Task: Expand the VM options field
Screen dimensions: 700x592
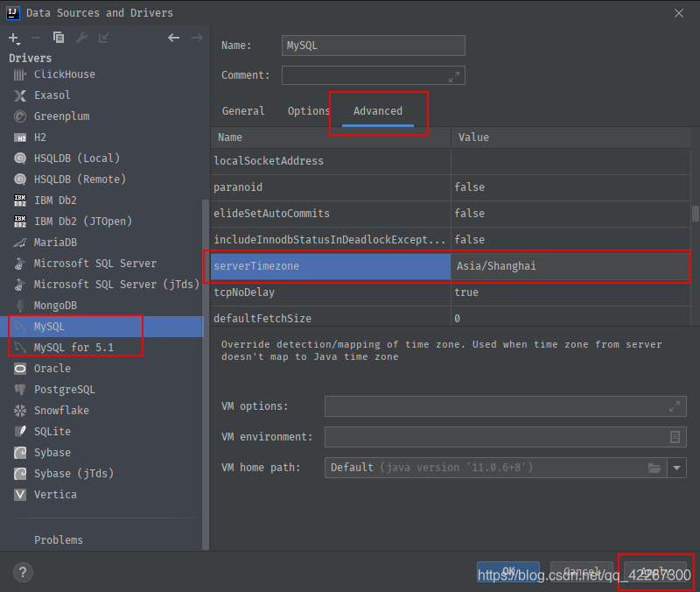Action: (674, 406)
